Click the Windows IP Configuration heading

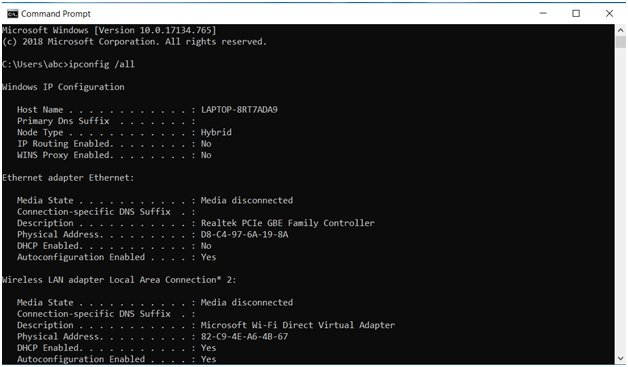coord(63,87)
